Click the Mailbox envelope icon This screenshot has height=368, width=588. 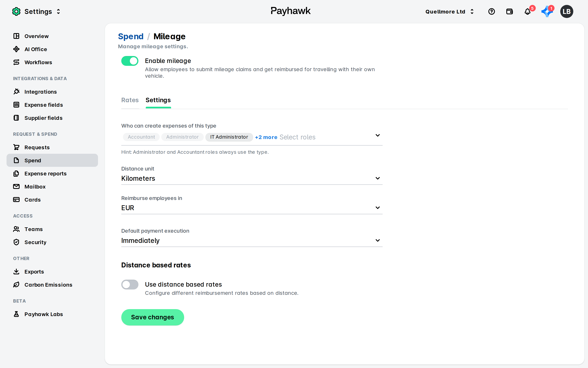click(16, 186)
